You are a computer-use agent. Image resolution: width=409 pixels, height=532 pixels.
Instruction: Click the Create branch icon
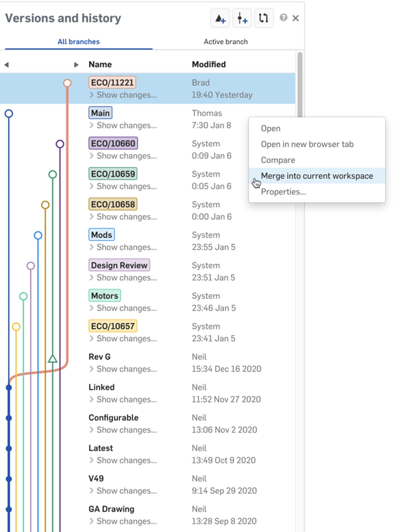point(242,18)
